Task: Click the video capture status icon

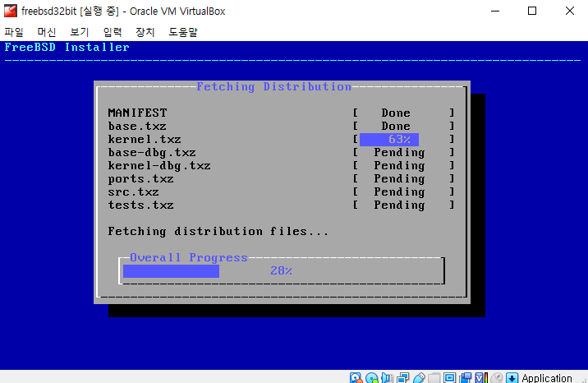Action: (x=466, y=378)
